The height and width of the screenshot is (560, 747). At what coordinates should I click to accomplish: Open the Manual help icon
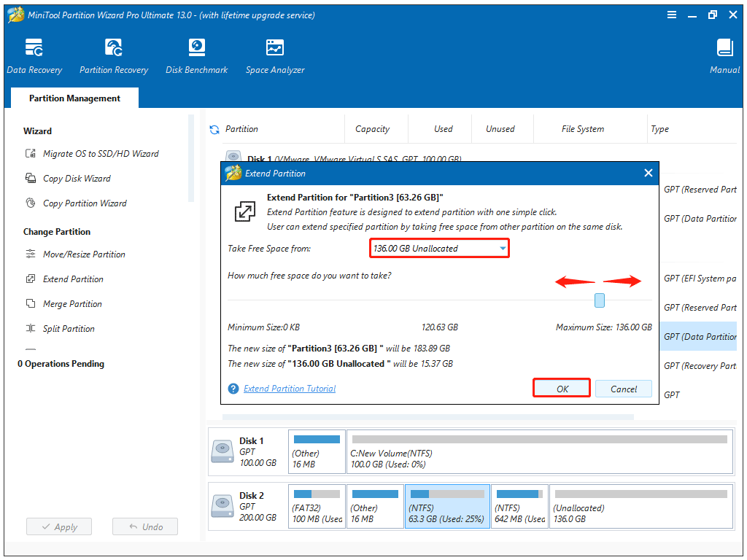pos(724,56)
